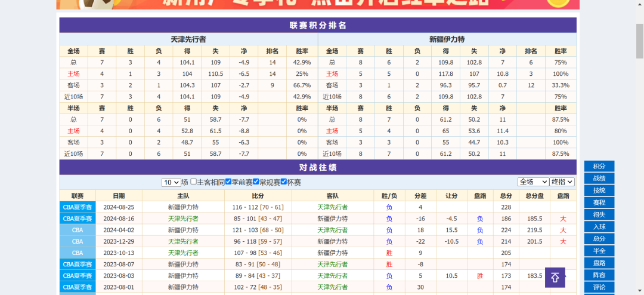Image resolution: width=644 pixels, height=295 pixels.
Task: Toggle the 主客相同 checkbox
Action: [x=193, y=182]
